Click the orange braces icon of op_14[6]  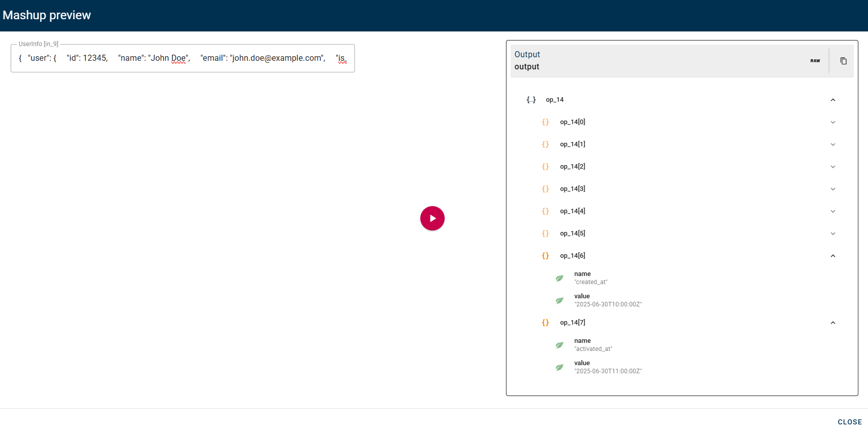click(545, 256)
